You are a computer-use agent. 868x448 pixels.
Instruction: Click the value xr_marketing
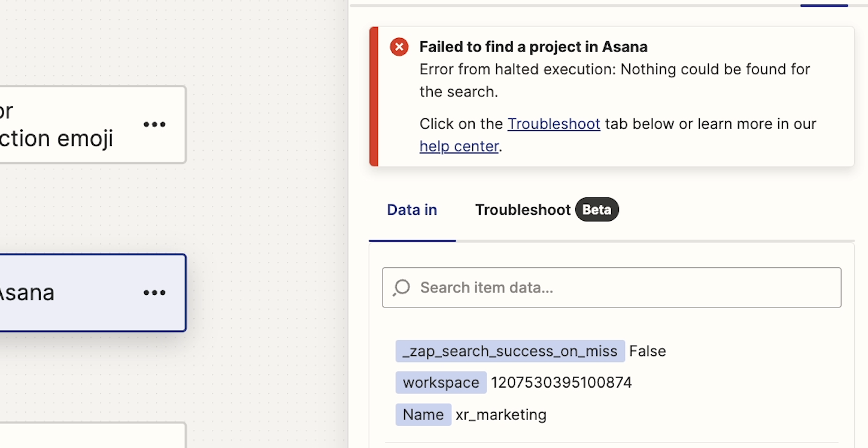click(x=501, y=415)
